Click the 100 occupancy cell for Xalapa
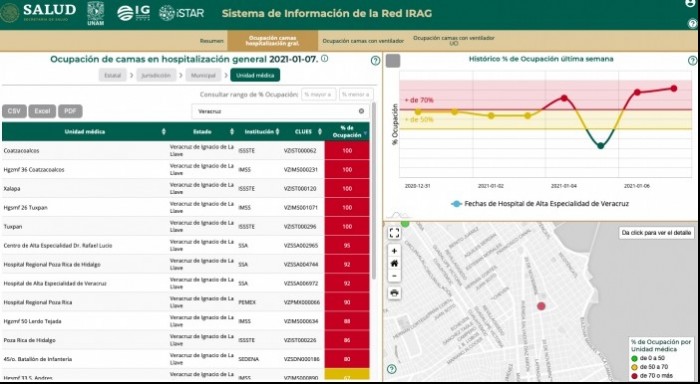This screenshot has height=384, width=700. pos(347,188)
